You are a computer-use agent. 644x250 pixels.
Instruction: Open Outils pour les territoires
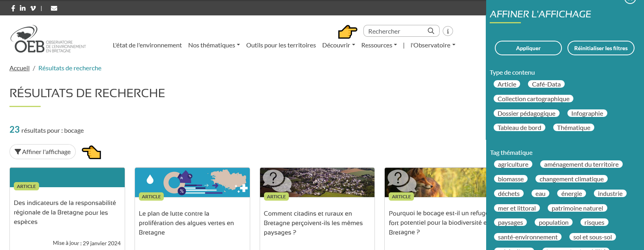(x=281, y=45)
